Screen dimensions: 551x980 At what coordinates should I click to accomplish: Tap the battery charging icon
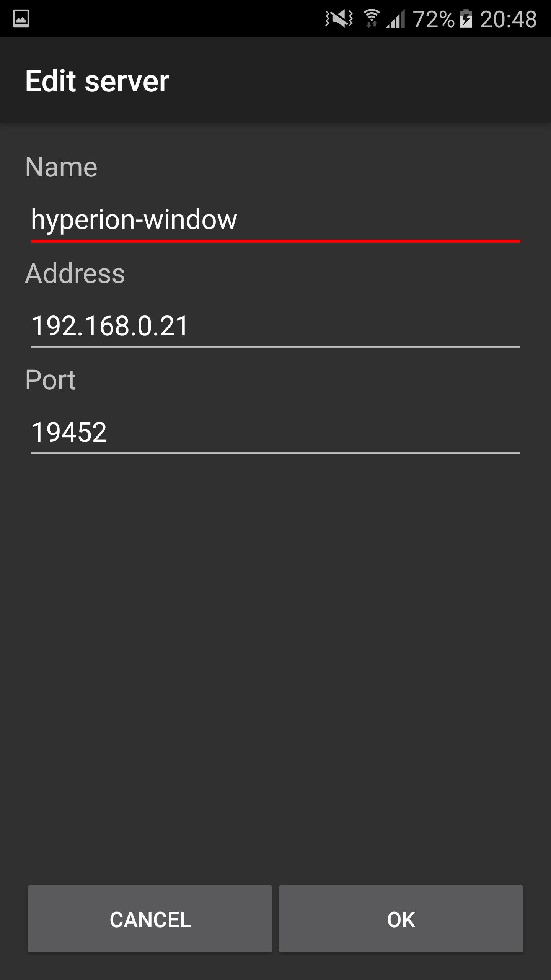(x=466, y=18)
